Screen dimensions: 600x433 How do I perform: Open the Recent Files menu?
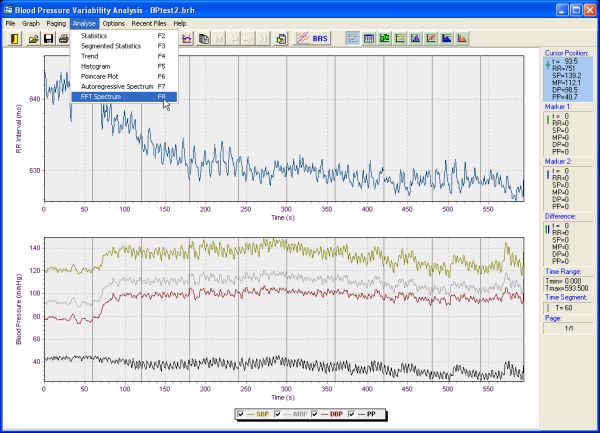click(x=149, y=22)
